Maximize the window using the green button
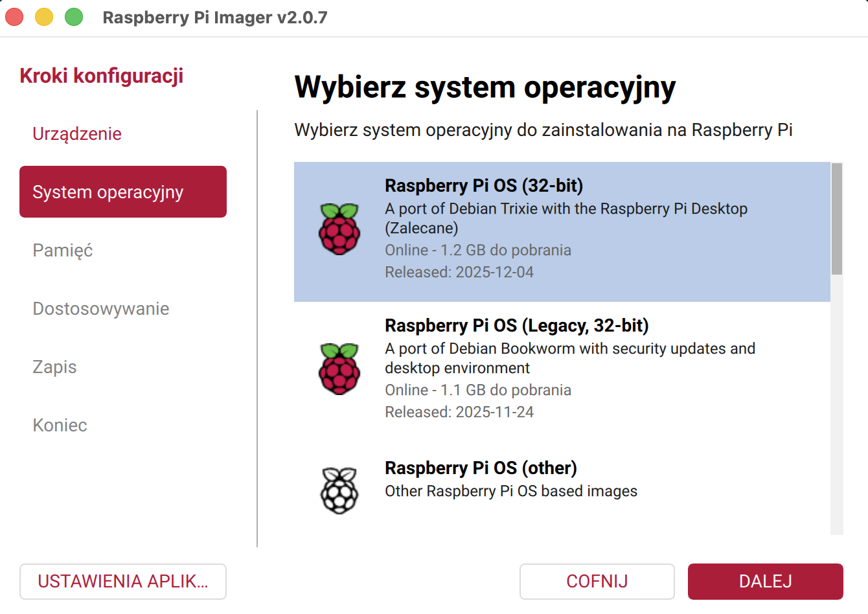Screen dimensions: 868x614 [74, 17]
